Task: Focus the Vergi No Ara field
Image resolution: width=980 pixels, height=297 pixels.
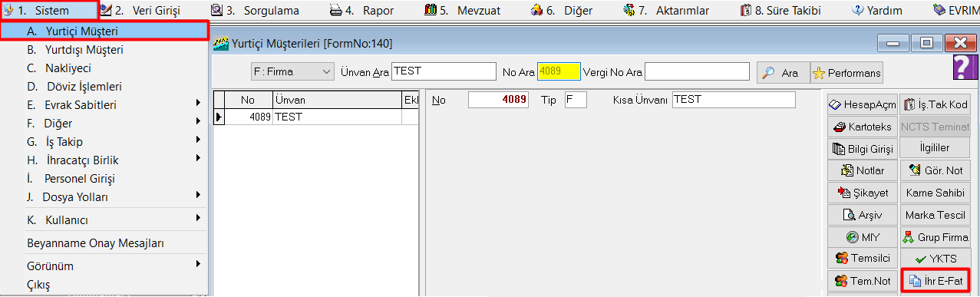Action: coord(697,72)
